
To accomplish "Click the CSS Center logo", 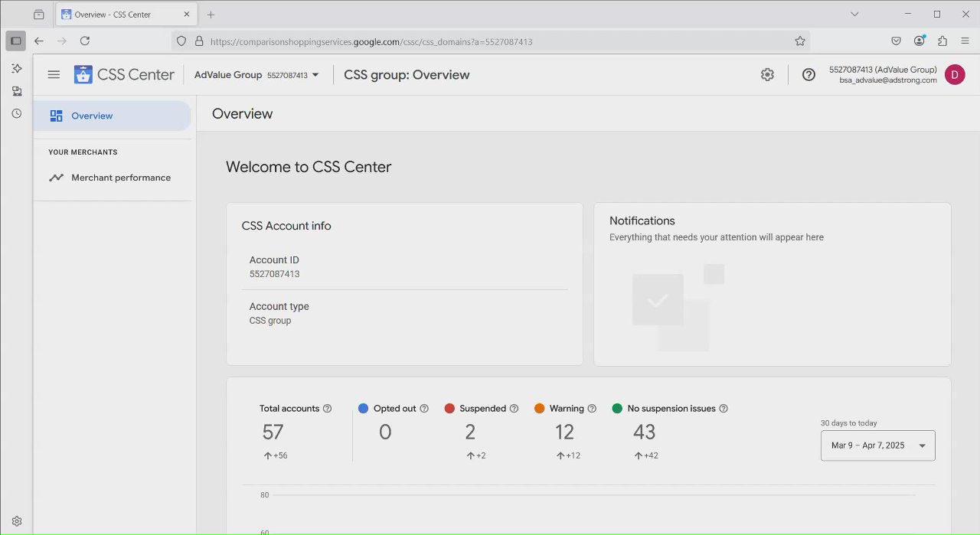I will (x=124, y=74).
